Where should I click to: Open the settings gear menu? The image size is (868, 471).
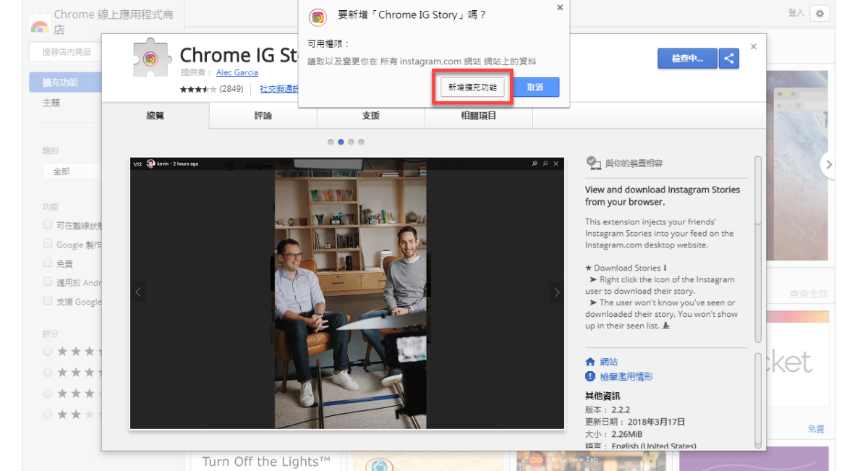point(820,13)
